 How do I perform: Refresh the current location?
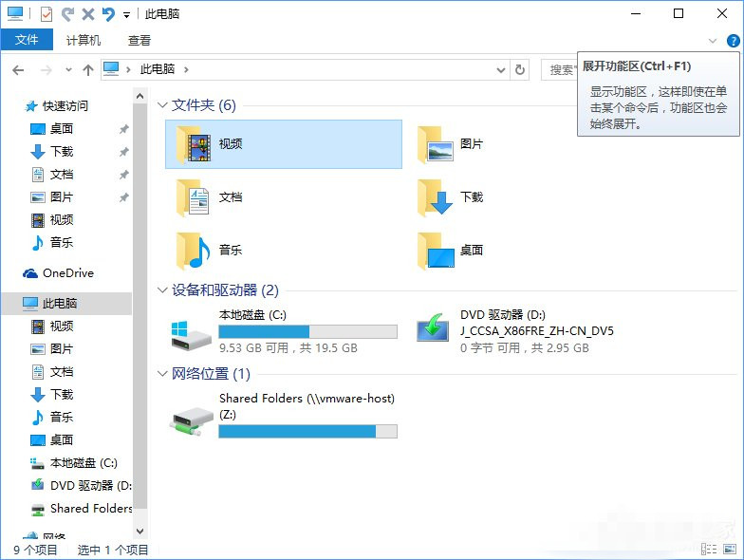519,69
